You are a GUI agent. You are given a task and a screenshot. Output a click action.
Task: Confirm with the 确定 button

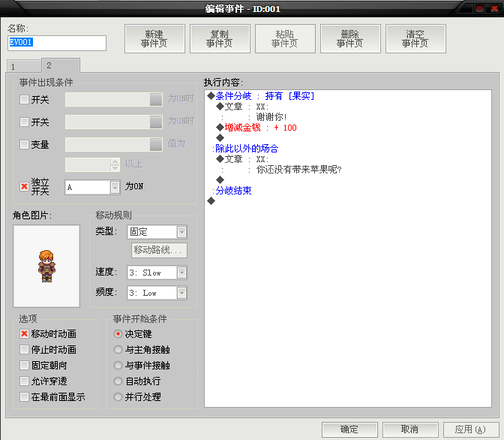tap(349, 429)
